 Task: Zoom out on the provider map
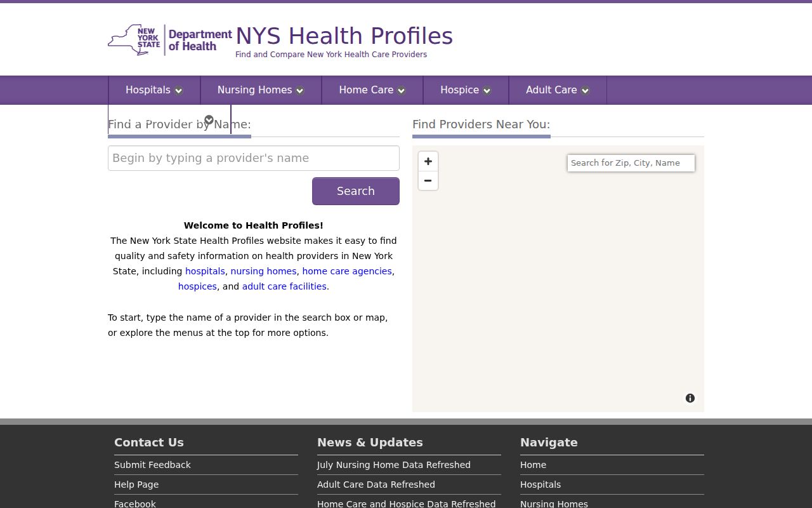(428, 181)
